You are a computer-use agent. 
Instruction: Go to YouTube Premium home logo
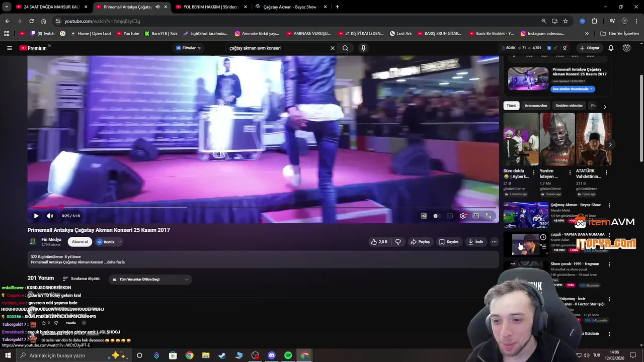pyautogui.click(x=33, y=48)
